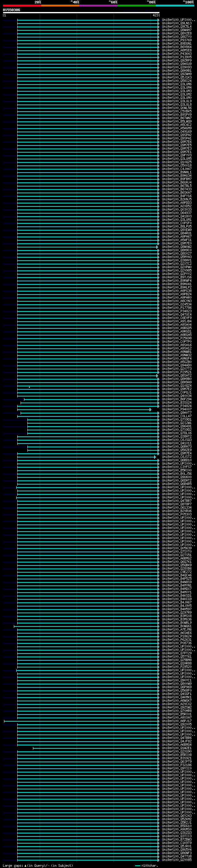The image size is (197, 868).
Task: Select the UniRef100_A5C4C2 label
Action: pyautogui.click(x=176, y=125)
